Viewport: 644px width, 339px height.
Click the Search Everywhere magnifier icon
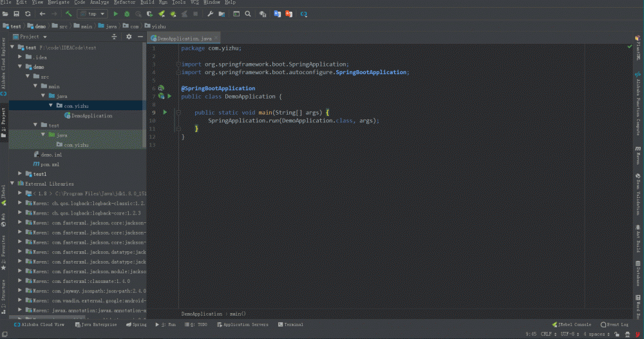pyautogui.click(x=249, y=14)
